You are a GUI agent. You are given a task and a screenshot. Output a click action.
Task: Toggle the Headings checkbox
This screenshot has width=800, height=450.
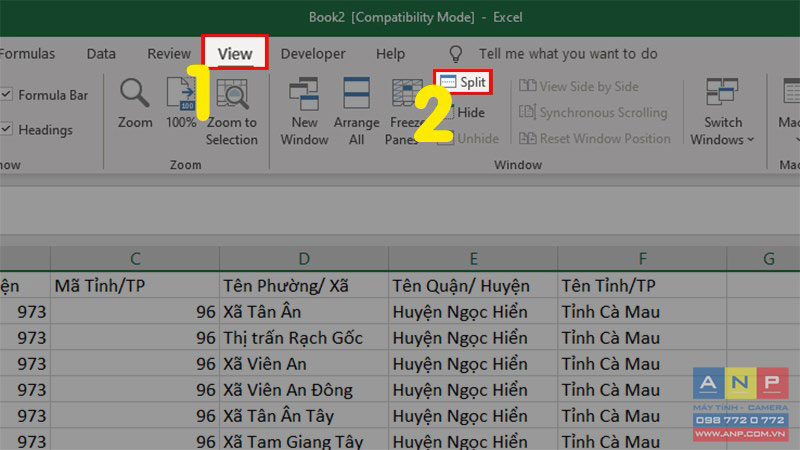(x=7, y=129)
